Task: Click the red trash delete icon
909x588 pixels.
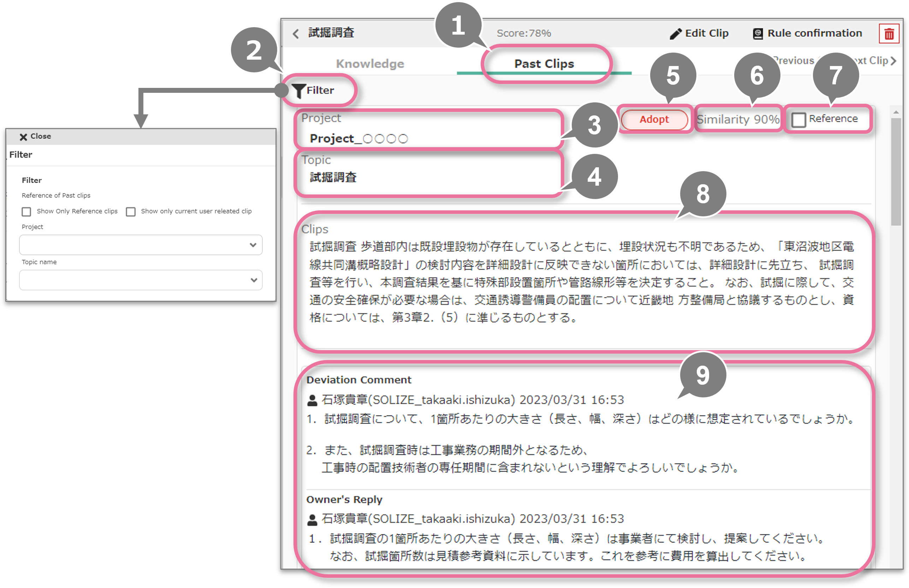Action: click(x=889, y=34)
